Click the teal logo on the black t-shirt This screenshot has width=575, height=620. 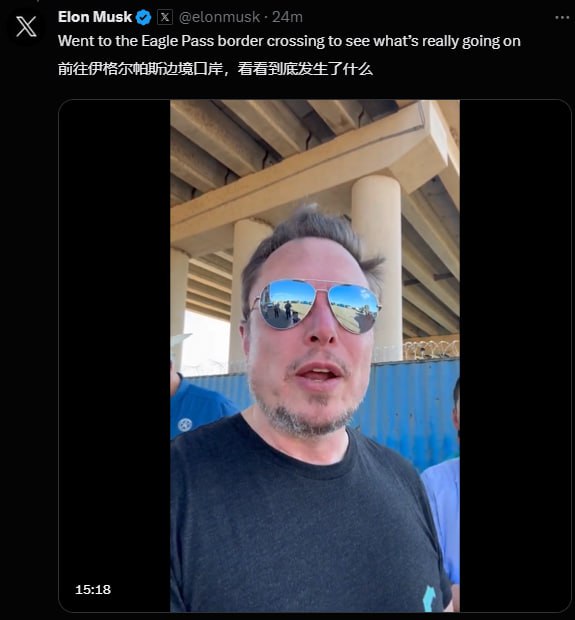[x=429, y=598]
